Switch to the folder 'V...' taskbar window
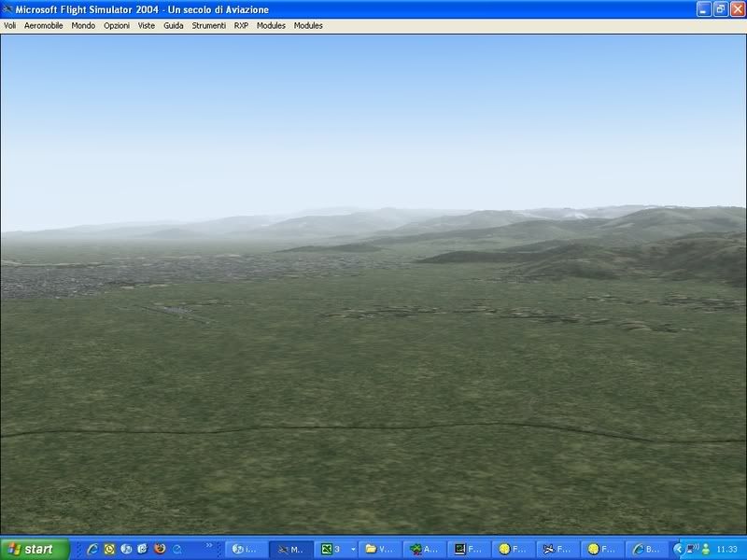Image resolution: width=747 pixels, height=560 pixels. click(380, 549)
